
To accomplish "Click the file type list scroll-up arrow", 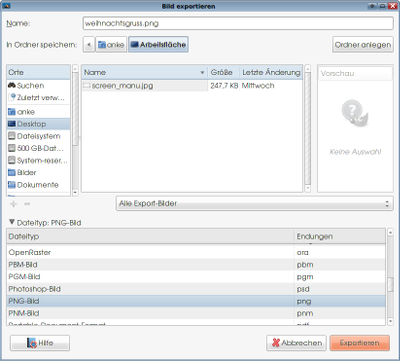I will tap(390, 232).
